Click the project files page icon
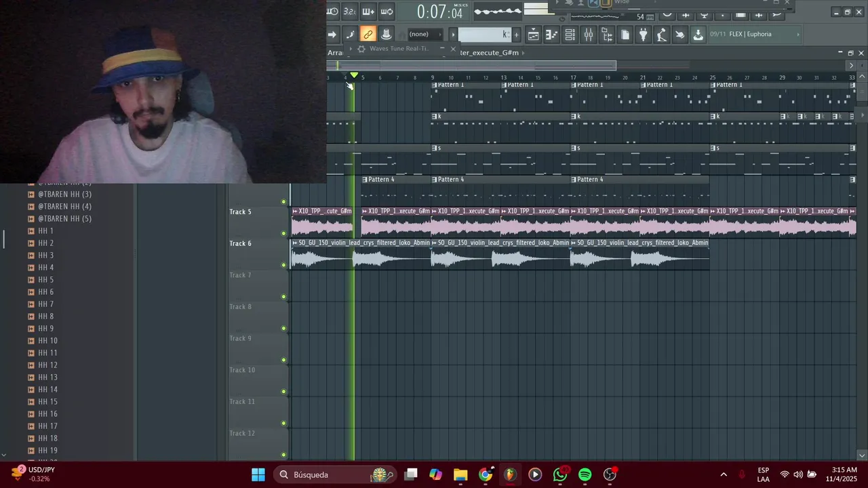The width and height of the screenshot is (868, 488). click(x=625, y=35)
